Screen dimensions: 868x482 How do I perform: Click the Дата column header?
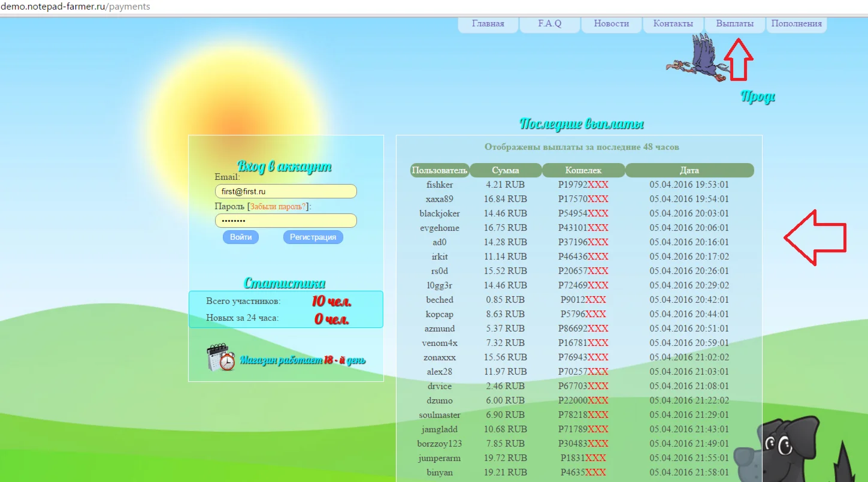[x=689, y=170]
